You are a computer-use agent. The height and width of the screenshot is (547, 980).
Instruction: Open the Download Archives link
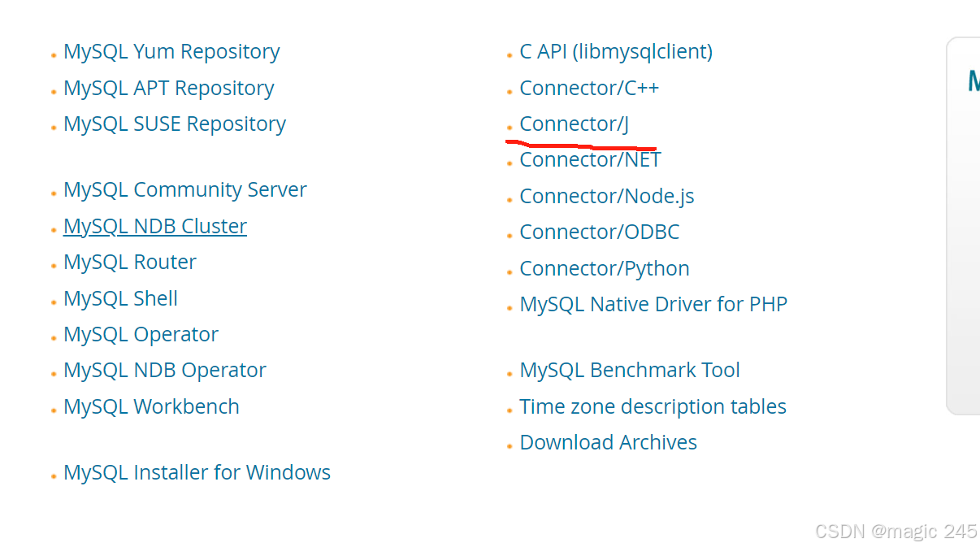[x=609, y=442]
